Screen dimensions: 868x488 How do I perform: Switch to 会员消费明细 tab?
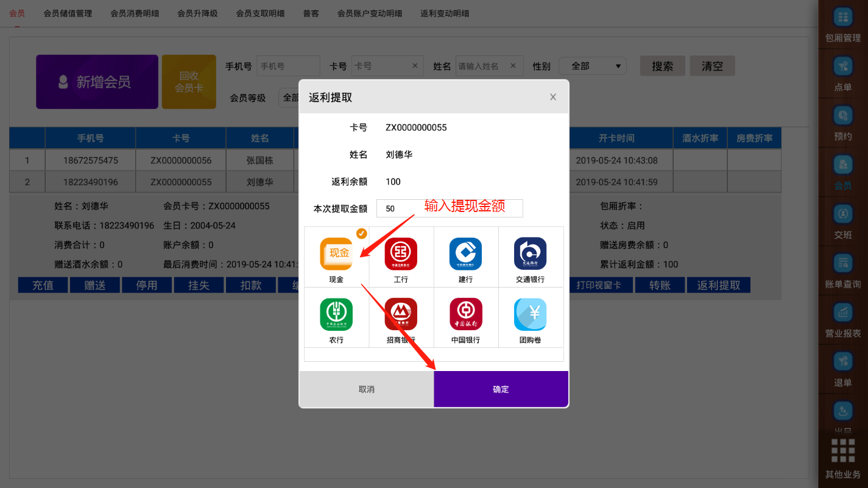pyautogui.click(x=135, y=13)
